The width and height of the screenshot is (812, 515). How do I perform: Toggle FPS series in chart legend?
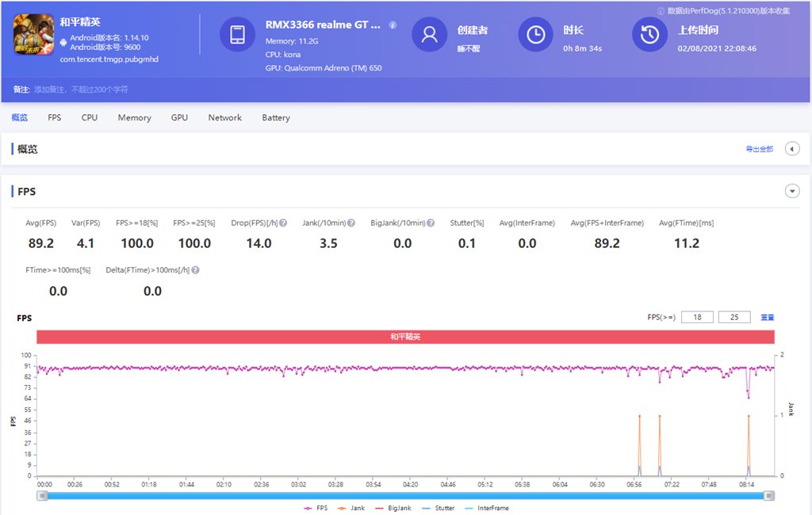[x=316, y=508]
